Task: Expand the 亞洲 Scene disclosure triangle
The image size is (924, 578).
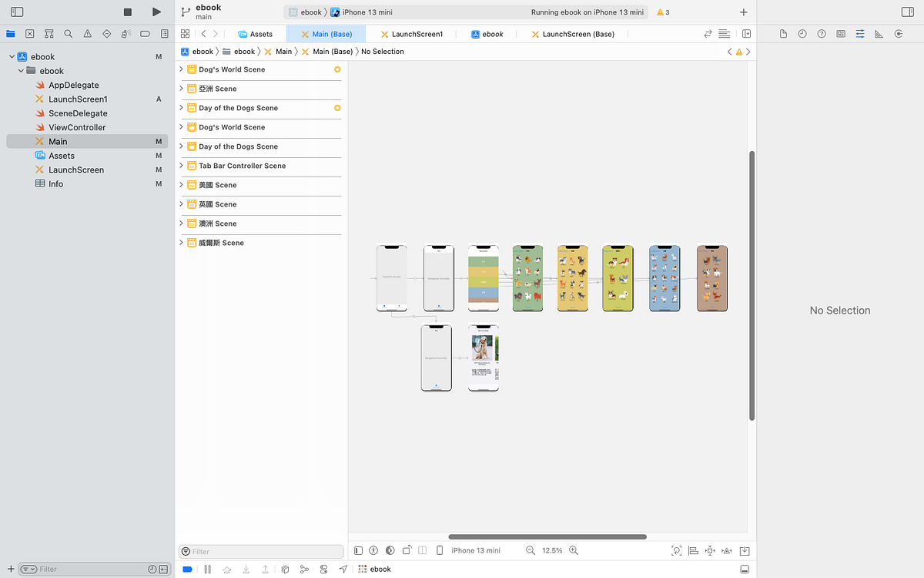Action: [181, 89]
